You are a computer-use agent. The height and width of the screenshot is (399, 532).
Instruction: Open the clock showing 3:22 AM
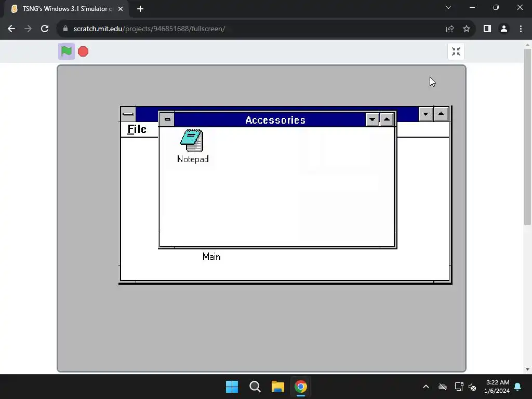click(x=497, y=387)
